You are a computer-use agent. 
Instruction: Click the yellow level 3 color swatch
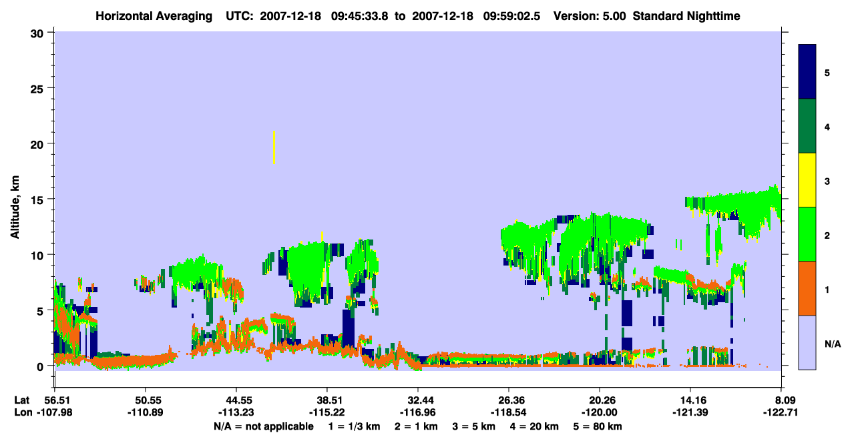[807, 180]
